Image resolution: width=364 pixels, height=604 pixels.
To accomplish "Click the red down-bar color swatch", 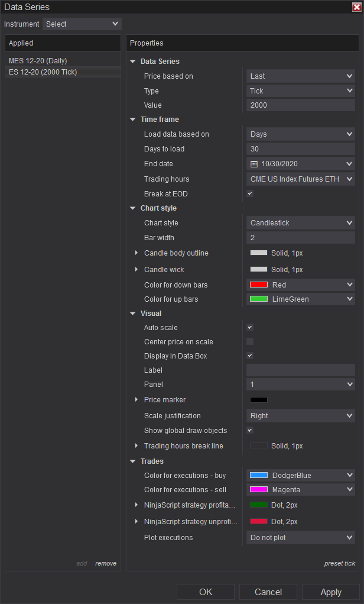I will (x=259, y=285).
